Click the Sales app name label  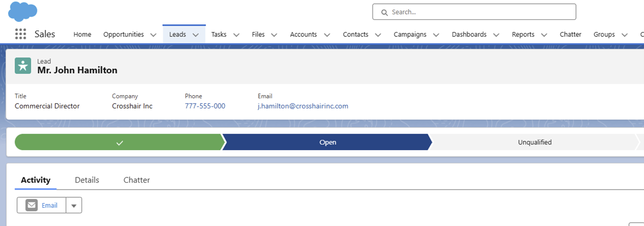[45, 34]
